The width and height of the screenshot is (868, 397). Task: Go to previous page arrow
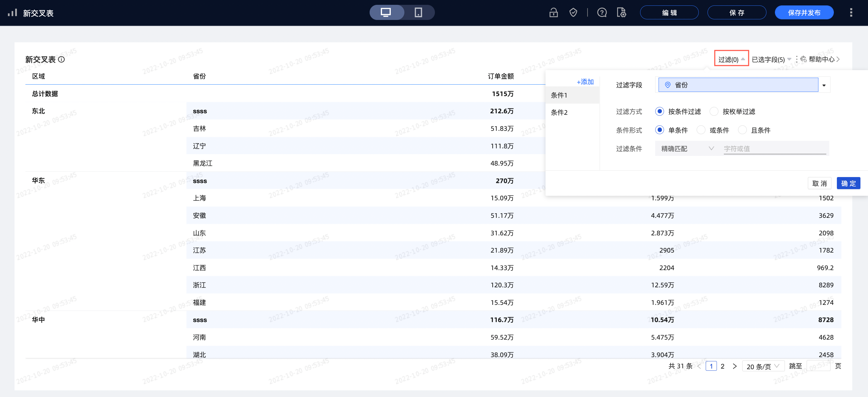pos(699,366)
